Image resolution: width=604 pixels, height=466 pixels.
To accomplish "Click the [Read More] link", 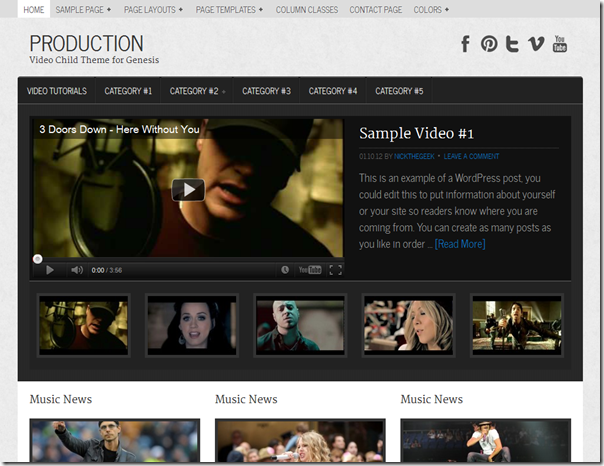I will [460, 244].
